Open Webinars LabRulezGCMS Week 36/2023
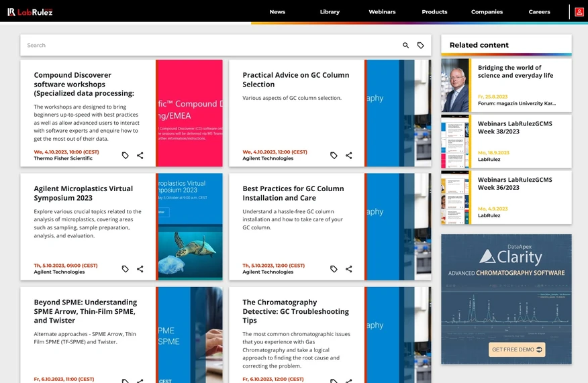The height and width of the screenshot is (383, 588). (514, 184)
